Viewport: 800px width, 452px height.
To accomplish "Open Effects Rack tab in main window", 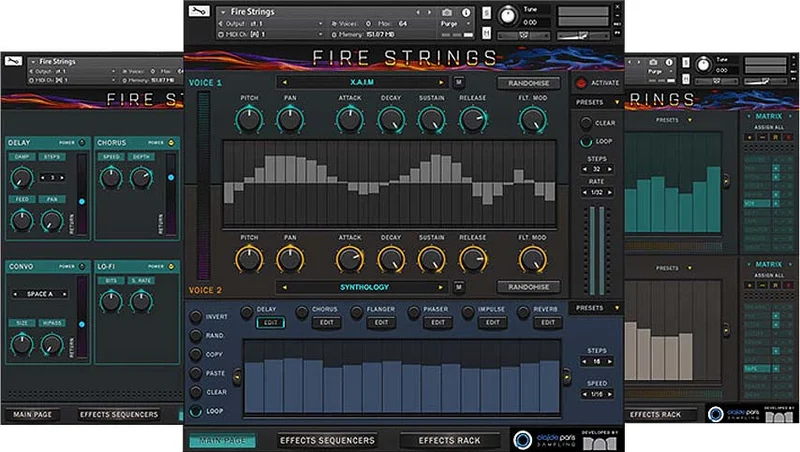I will tap(449, 440).
